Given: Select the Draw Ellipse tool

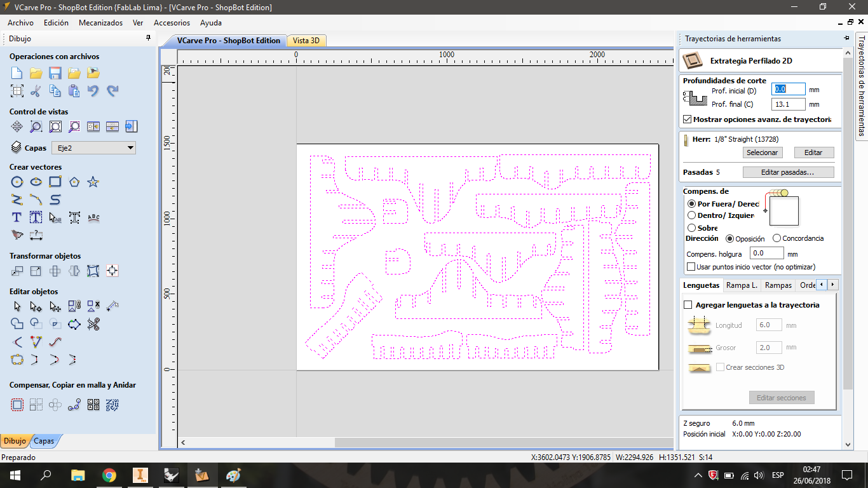Looking at the screenshot, I should click(x=36, y=182).
